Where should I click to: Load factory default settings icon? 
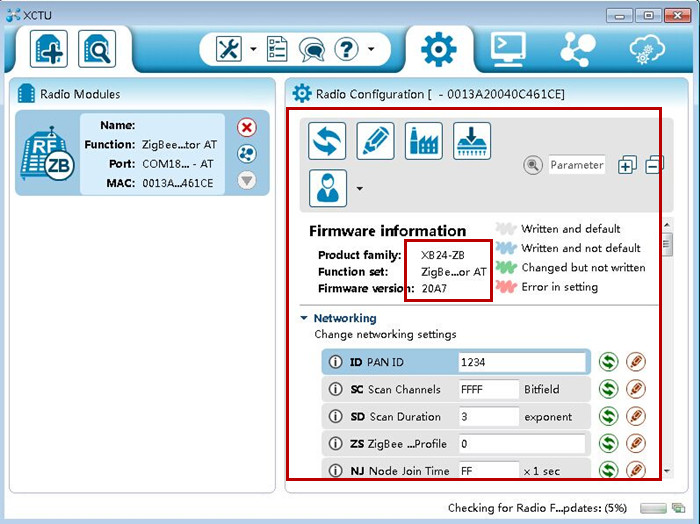click(x=424, y=141)
